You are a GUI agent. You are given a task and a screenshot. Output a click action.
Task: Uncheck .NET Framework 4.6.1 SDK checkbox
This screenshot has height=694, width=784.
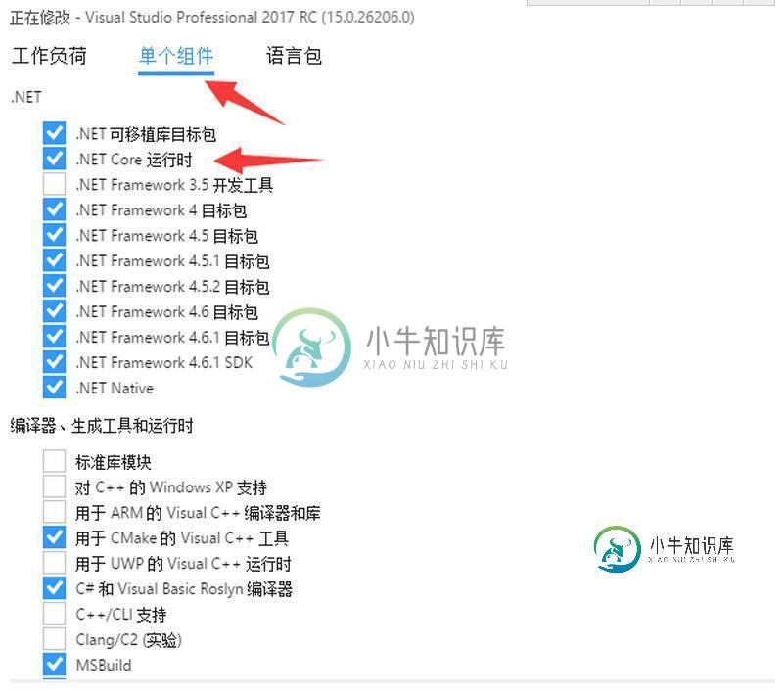click(54, 362)
